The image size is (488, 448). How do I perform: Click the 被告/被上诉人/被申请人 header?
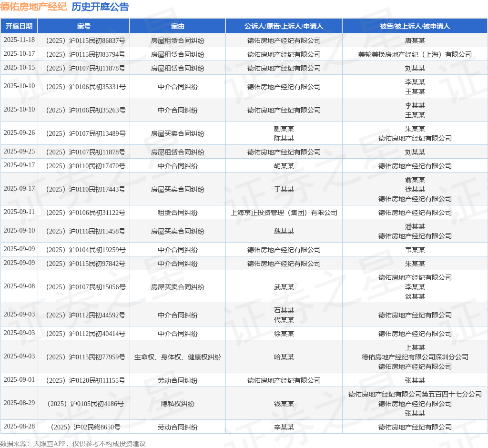415,26
